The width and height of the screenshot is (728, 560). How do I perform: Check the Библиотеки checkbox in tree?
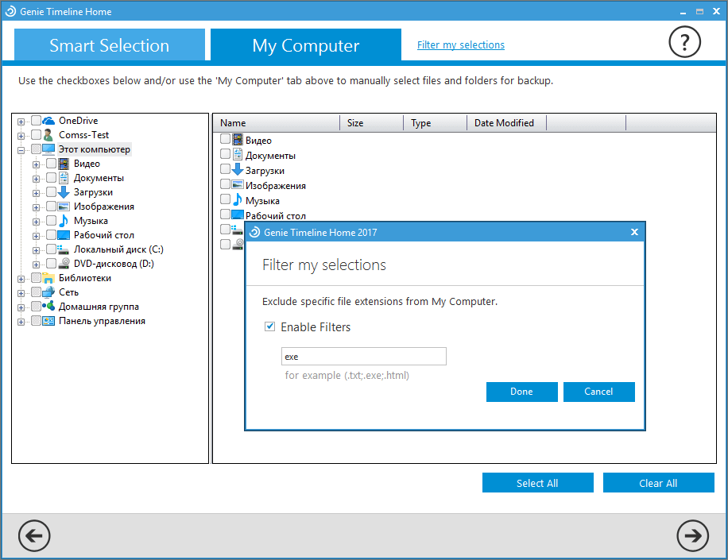point(36,278)
